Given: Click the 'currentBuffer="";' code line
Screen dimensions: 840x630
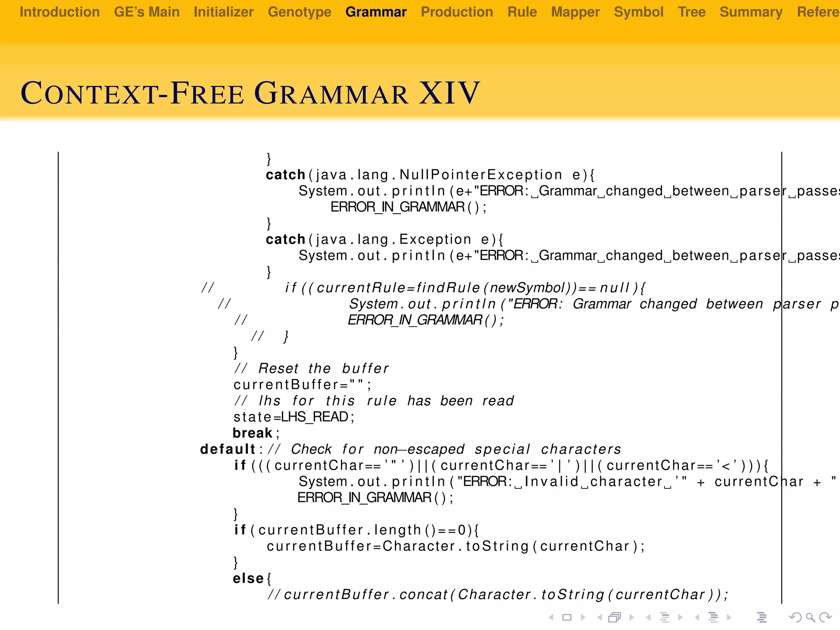Looking at the screenshot, I should coord(302,385).
